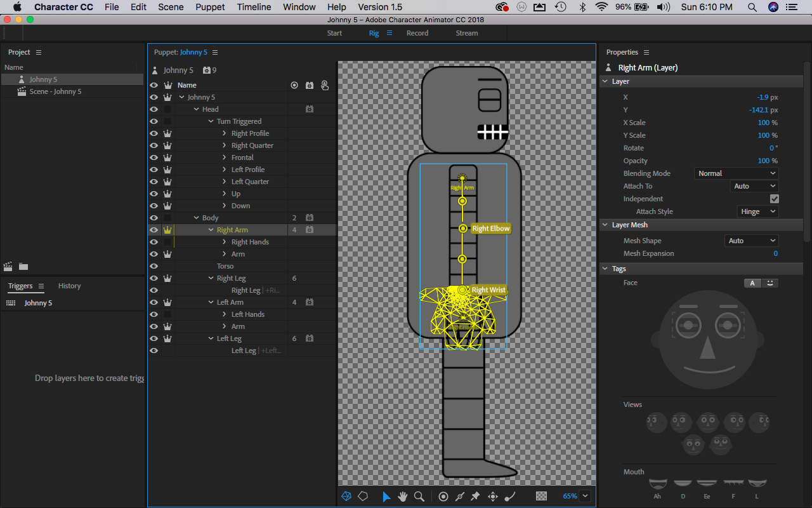Open the Mesh Shape Auto dropdown
Viewport: 812px width, 508px height.
pyautogui.click(x=752, y=241)
